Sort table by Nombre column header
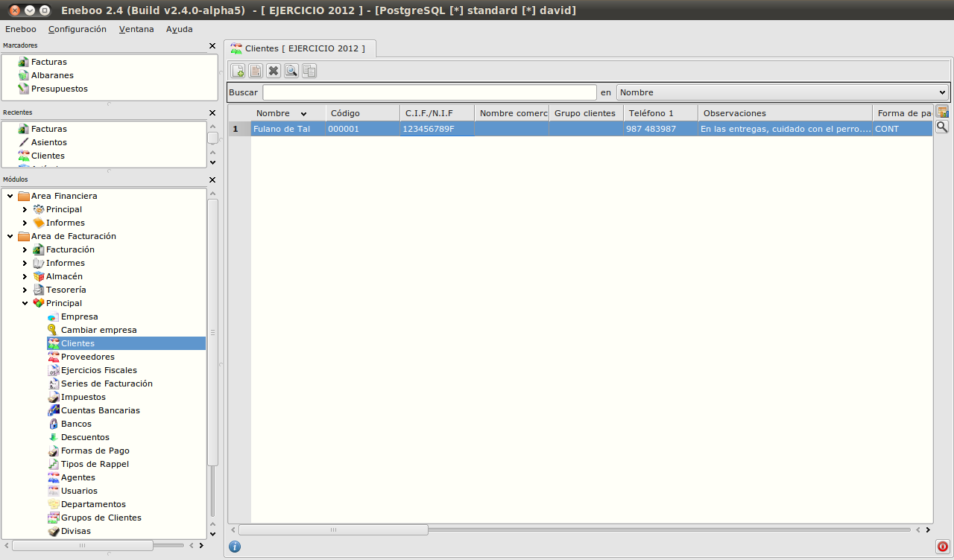The height and width of the screenshot is (560, 954). [288, 113]
